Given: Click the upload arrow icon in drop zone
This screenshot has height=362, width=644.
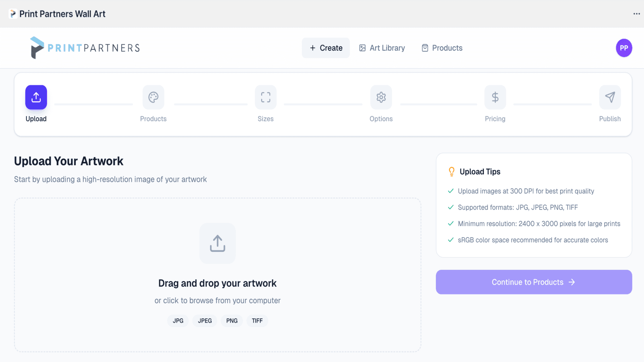Looking at the screenshot, I should coord(217,243).
